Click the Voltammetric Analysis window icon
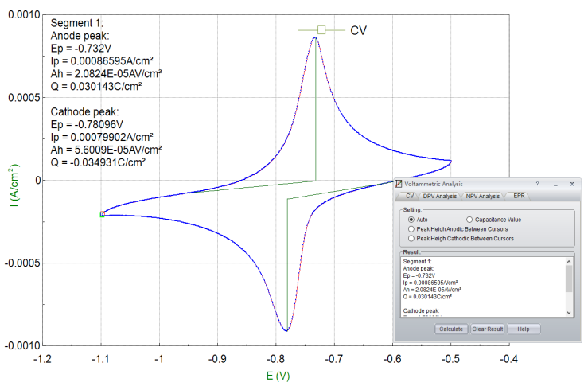 click(x=400, y=184)
